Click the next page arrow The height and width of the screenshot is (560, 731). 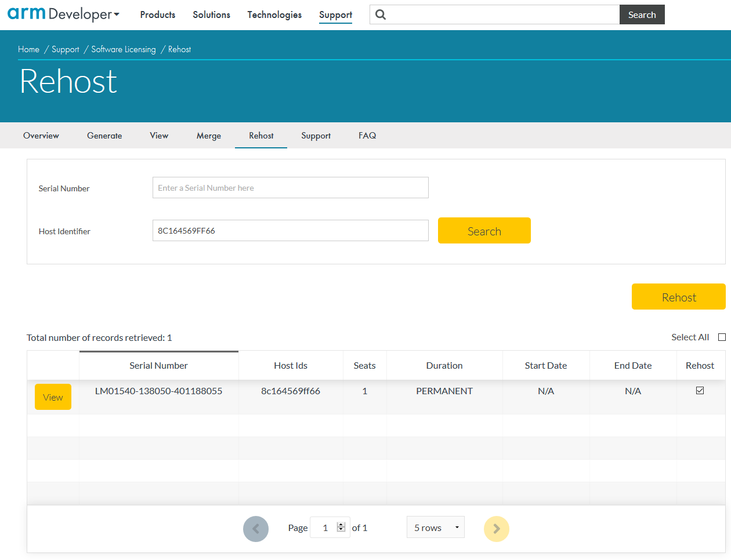coord(497,529)
